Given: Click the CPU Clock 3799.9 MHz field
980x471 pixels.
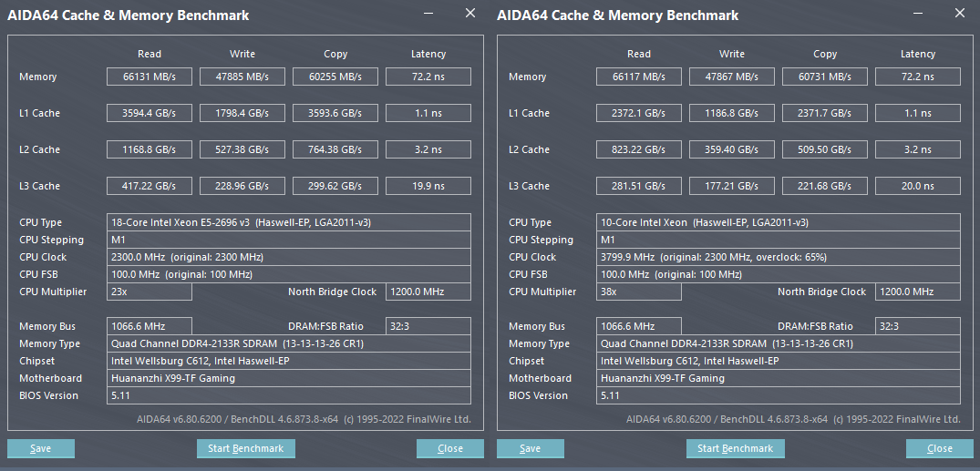Looking at the screenshot, I should pos(779,257).
